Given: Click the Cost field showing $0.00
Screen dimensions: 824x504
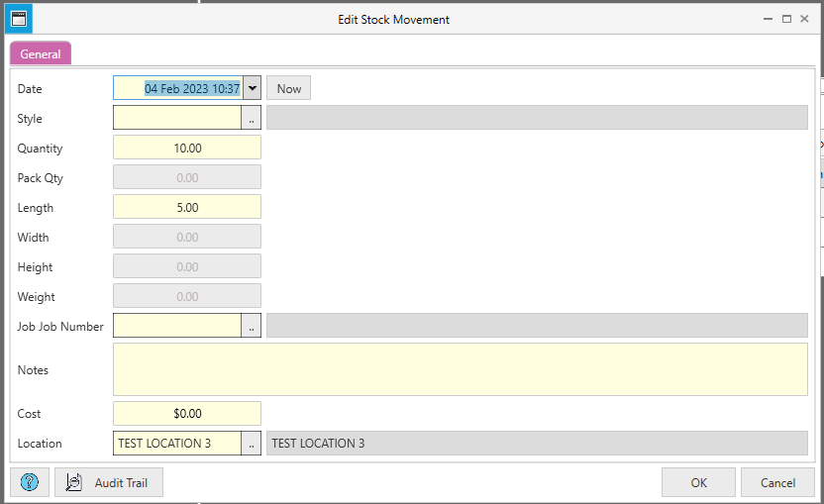Looking at the screenshot, I should coord(187,414).
